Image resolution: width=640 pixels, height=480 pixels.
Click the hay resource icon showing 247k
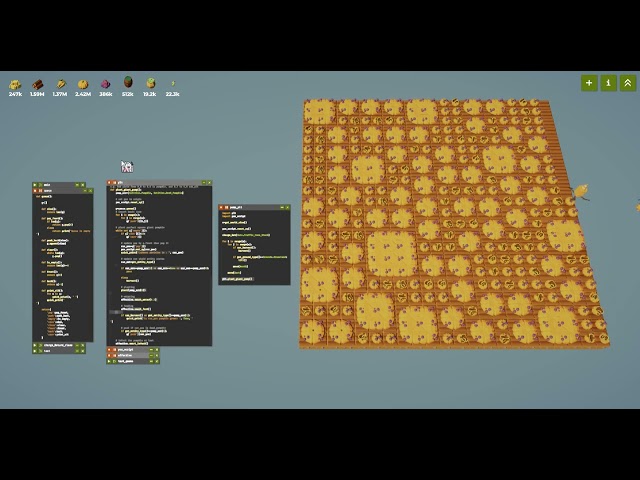pos(15,84)
